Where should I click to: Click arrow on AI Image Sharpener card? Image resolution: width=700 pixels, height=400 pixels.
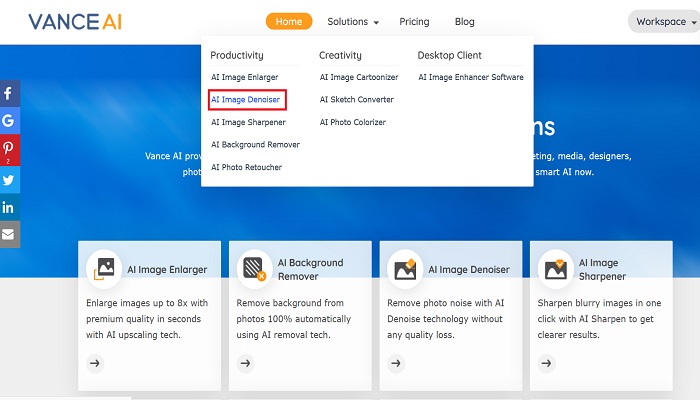pos(546,363)
